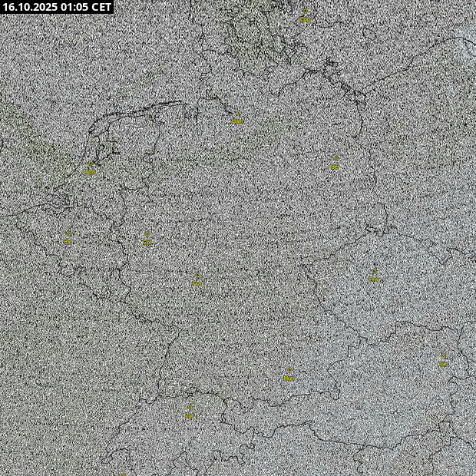Click the Cologne city marker
This screenshot has width=476, height=476.
click(147, 240)
